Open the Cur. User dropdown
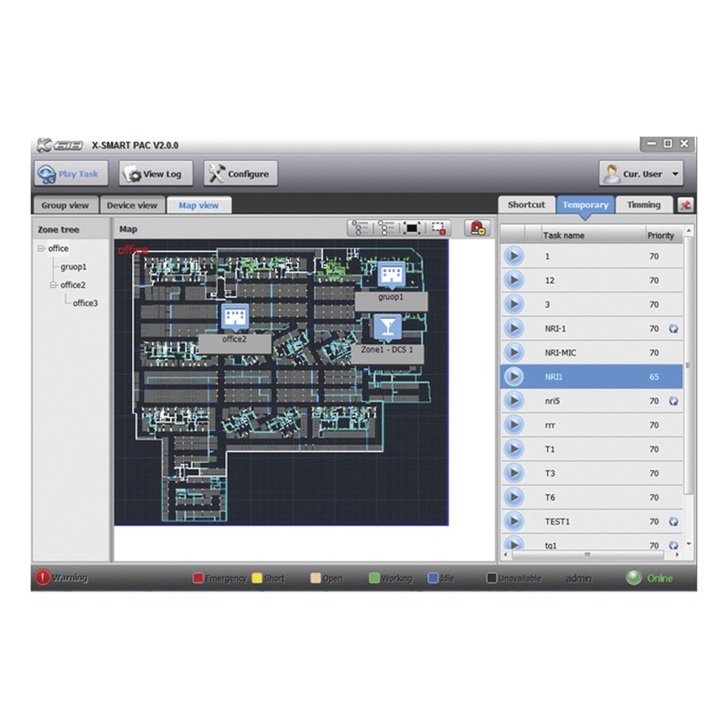Screen dimensions: 728x728 click(641, 174)
